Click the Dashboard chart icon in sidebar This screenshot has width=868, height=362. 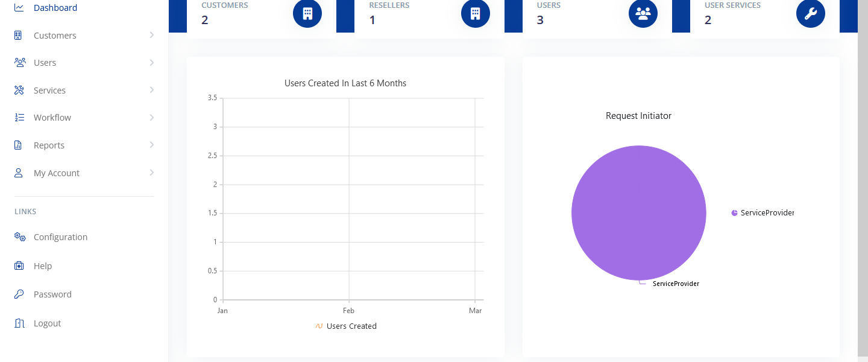tap(19, 8)
